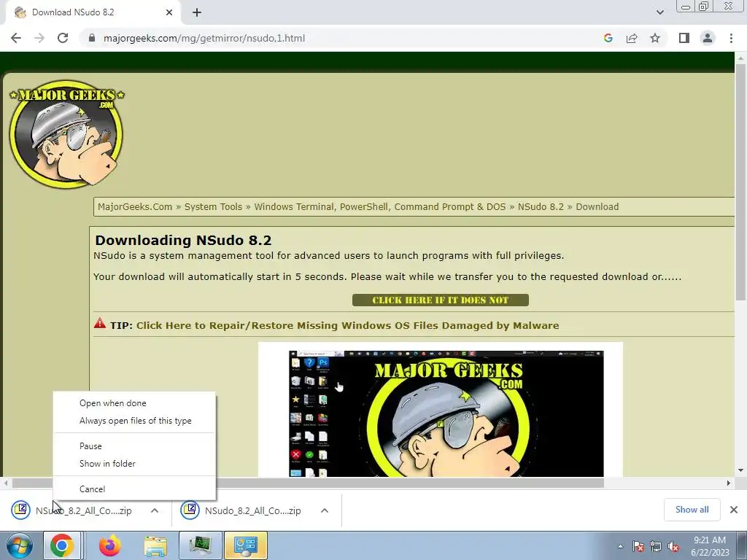
Task: Open the browser side panel
Action: click(684, 38)
